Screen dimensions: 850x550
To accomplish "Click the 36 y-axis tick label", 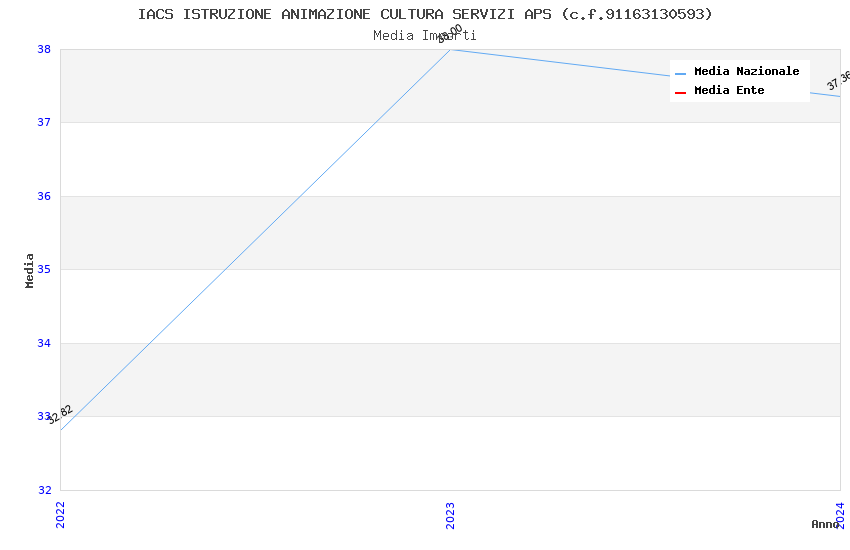I will point(44,196).
